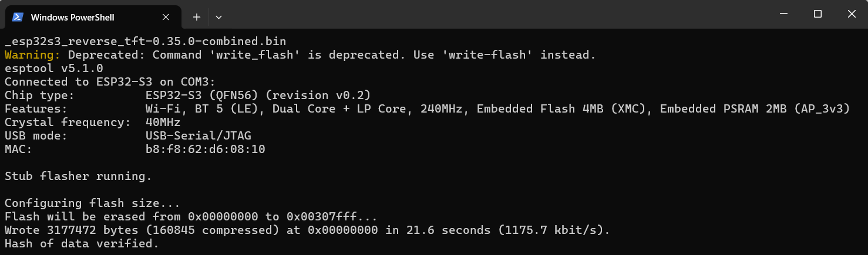The image size is (868, 255).
Task: Click the empty title bar area
Action: 470,14
